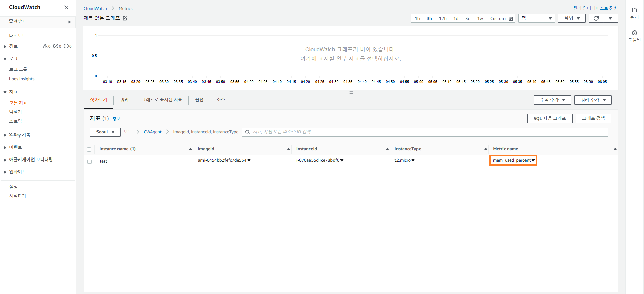Set time range to 3h
The width and height of the screenshot is (644, 294).
(429, 19)
